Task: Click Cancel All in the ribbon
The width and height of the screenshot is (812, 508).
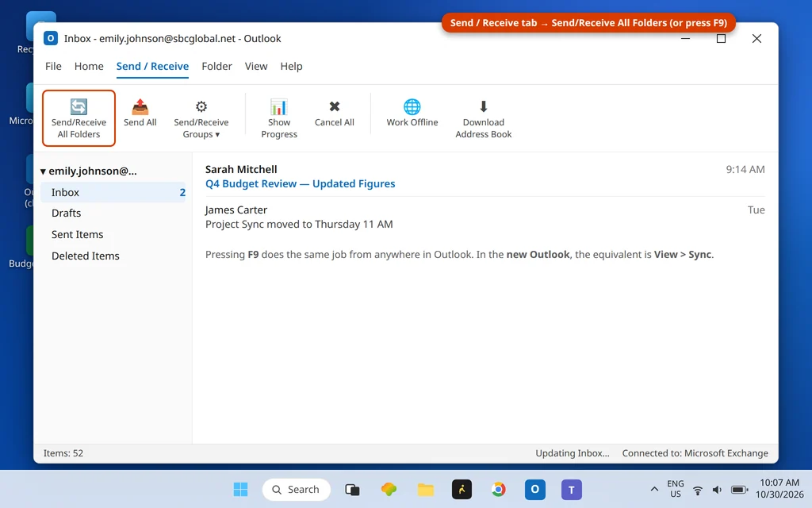Action: tap(335, 114)
